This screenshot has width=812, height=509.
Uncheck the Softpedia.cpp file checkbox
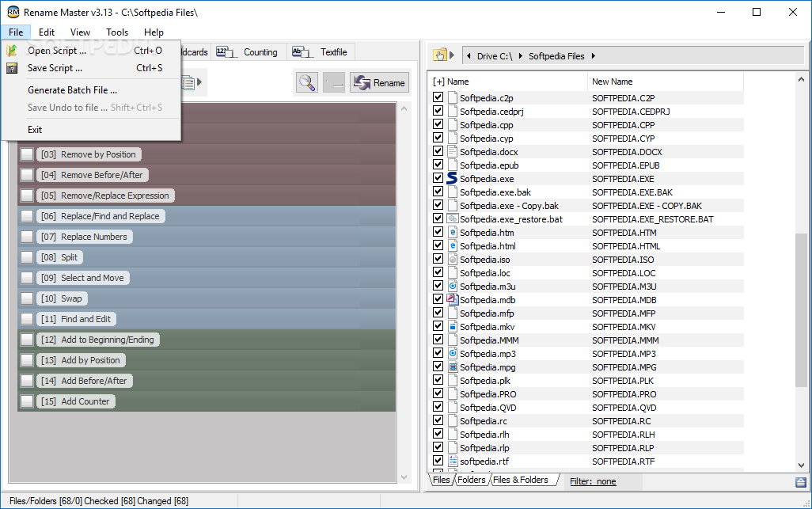[438, 124]
